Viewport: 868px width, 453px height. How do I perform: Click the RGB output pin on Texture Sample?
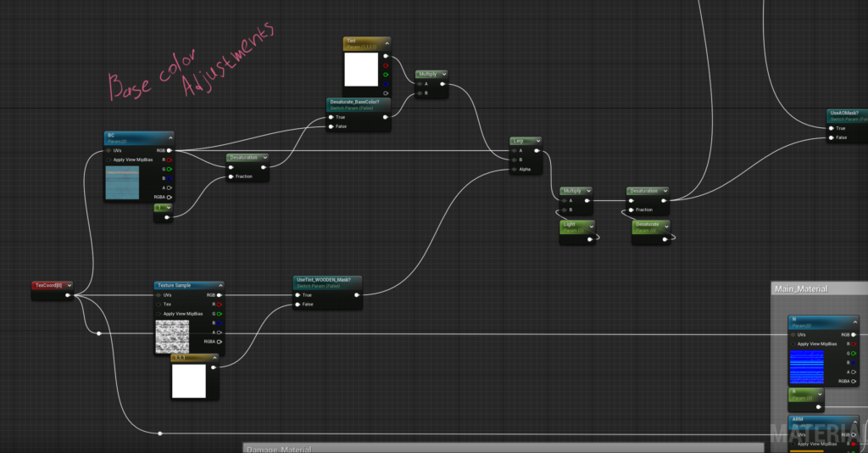pyautogui.click(x=220, y=295)
